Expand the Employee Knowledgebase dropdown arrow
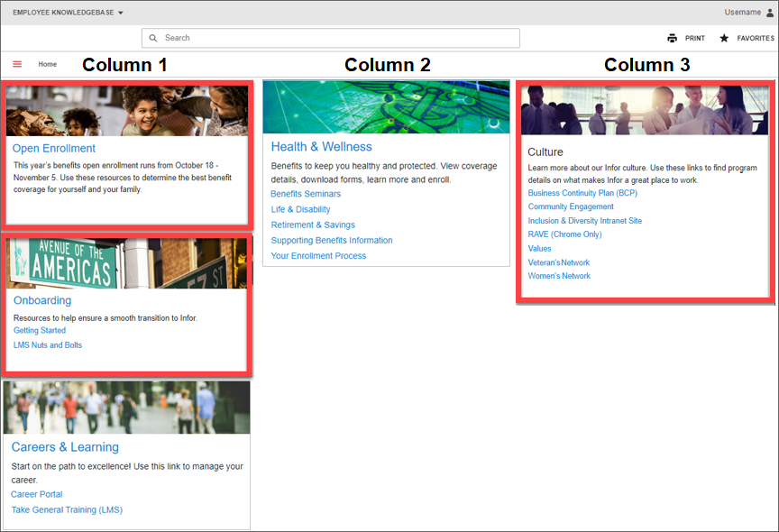The width and height of the screenshot is (779, 532). (x=120, y=13)
